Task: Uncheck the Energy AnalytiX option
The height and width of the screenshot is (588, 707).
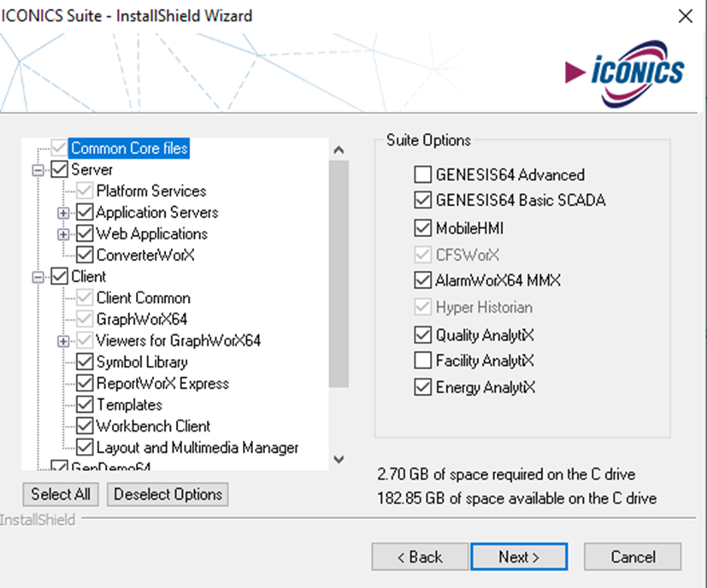Action: (x=422, y=387)
